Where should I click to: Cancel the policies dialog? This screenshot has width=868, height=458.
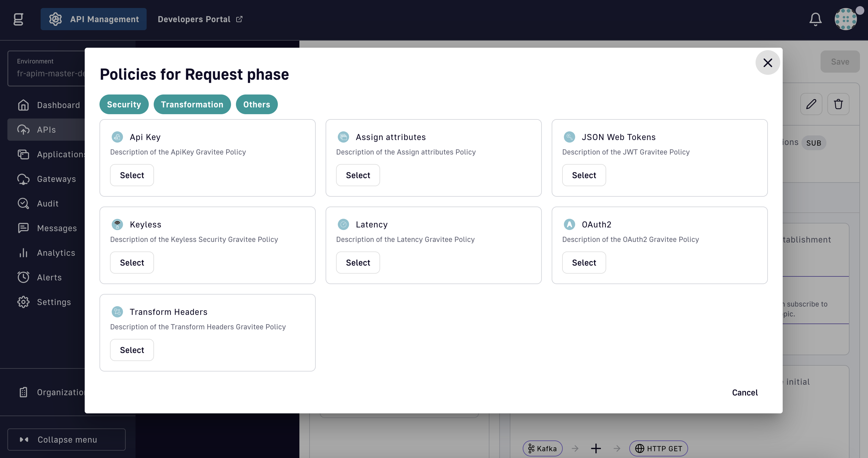(x=745, y=392)
